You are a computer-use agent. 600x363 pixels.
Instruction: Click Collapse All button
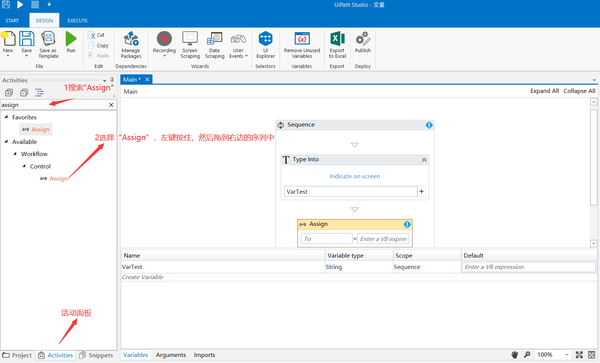point(579,91)
